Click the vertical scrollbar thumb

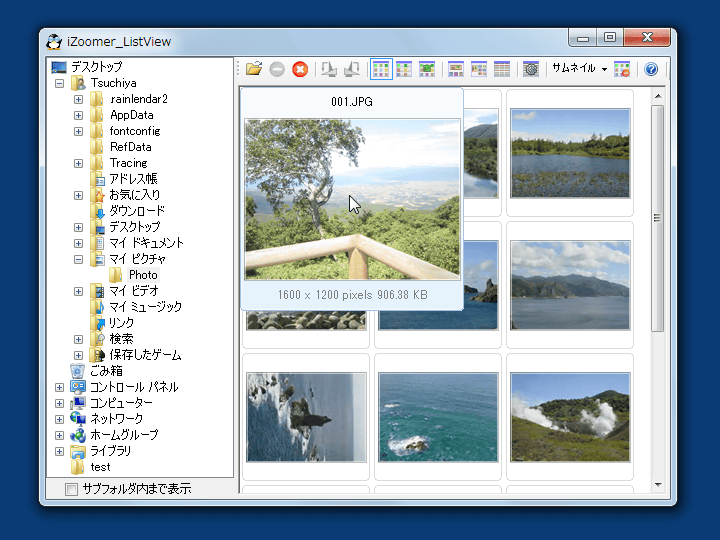(x=658, y=218)
